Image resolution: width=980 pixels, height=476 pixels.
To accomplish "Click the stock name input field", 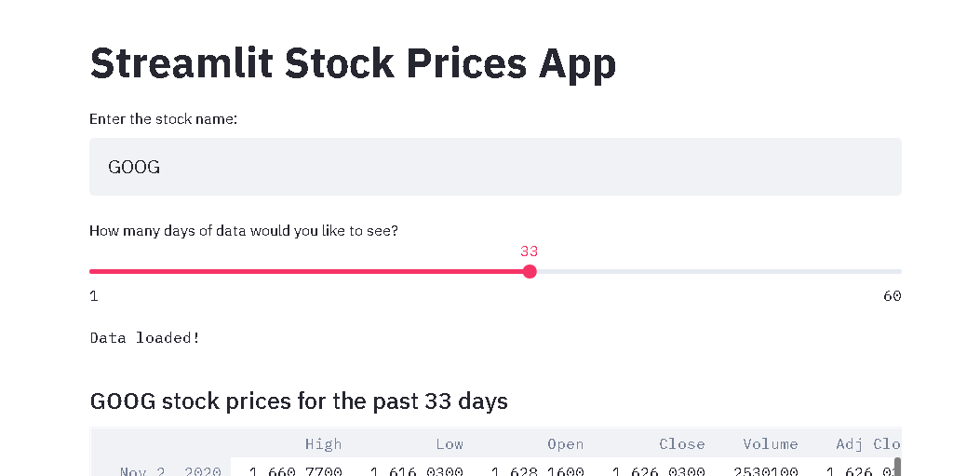I will [x=495, y=167].
